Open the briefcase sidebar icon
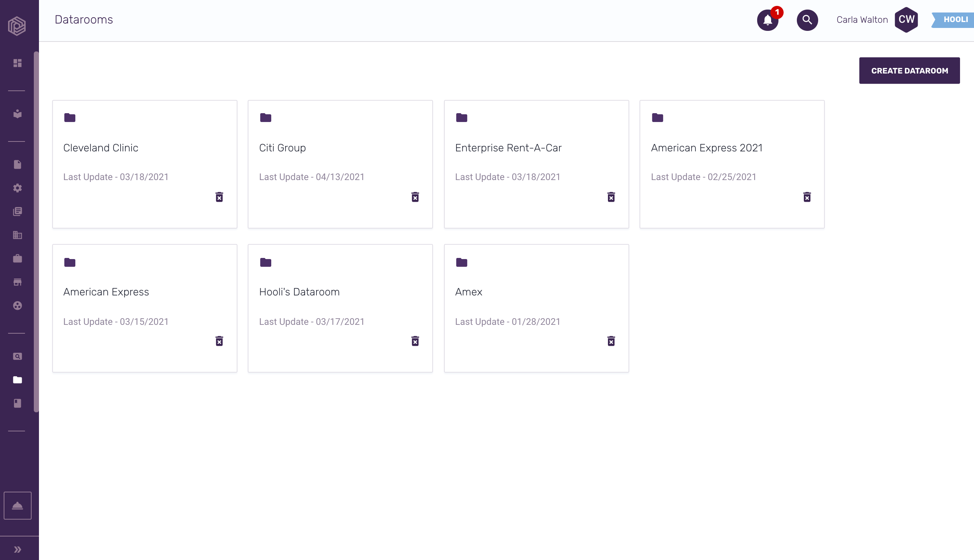 pos(17,258)
